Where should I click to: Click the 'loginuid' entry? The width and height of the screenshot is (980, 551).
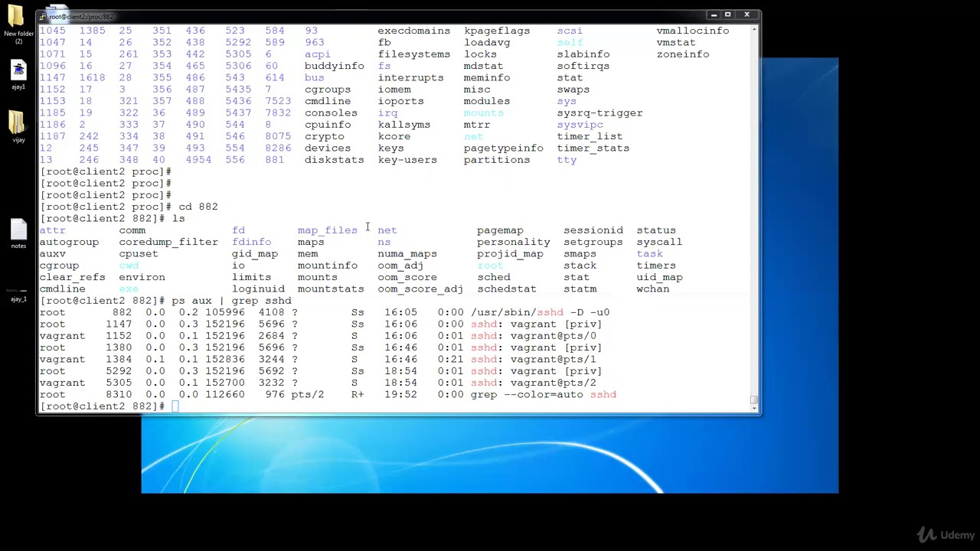coord(258,289)
